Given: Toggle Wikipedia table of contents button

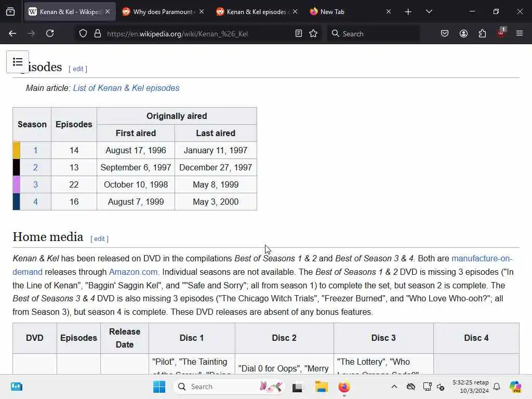Looking at the screenshot, I should tap(18, 62).
